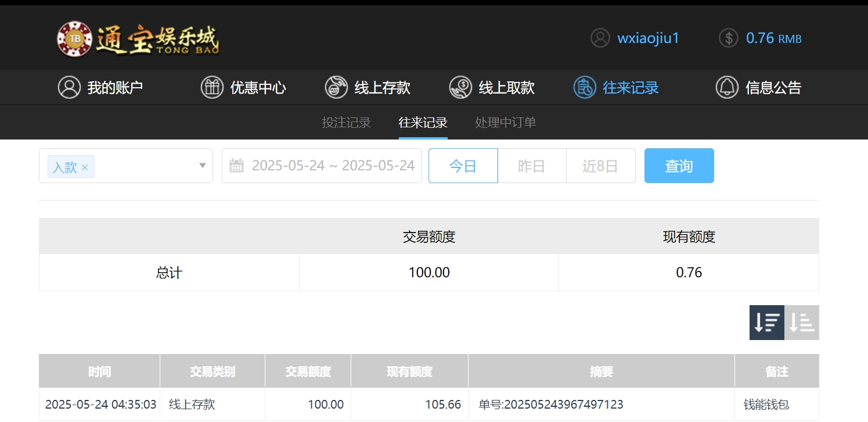Sort records in ascending order
The width and height of the screenshot is (868, 422).
point(802,323)
